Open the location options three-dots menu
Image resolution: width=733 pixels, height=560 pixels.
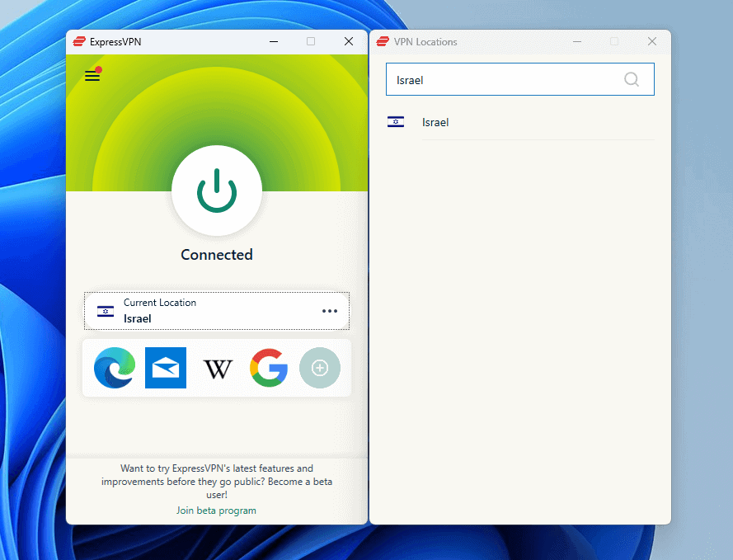(330, 311)
